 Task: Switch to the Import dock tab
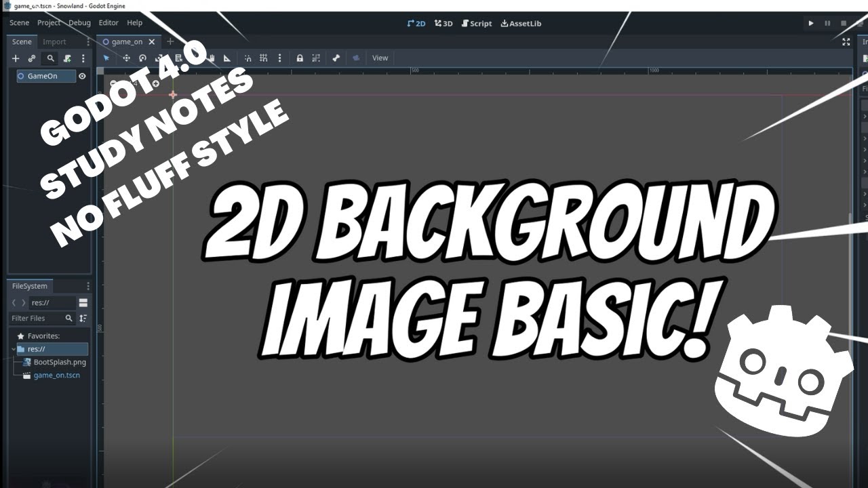tap(54, 42)
